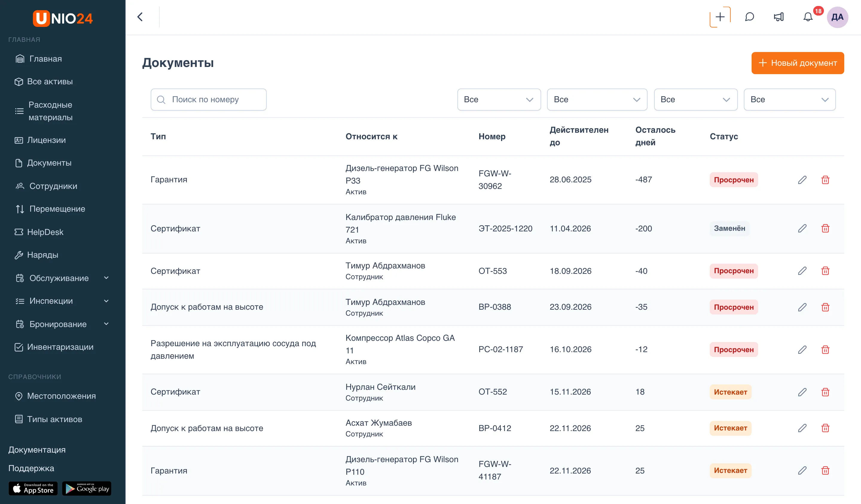Click the Заменён status badge

[729, 228]
